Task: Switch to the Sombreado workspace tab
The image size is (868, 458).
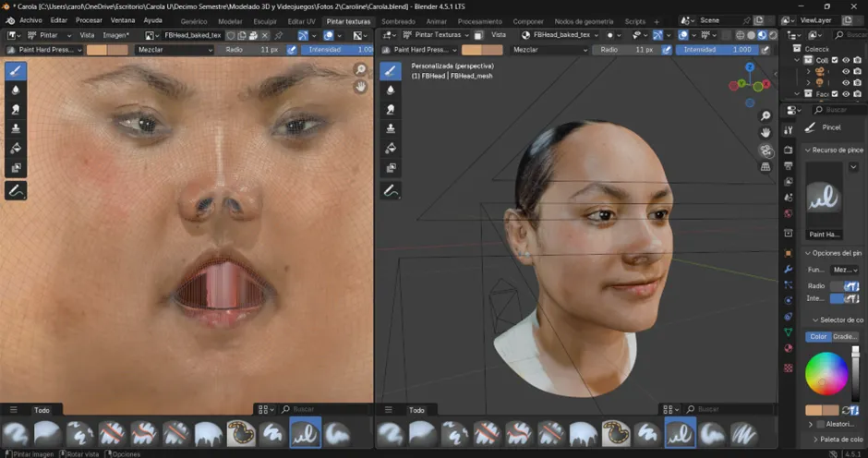Action: point(398,21)
